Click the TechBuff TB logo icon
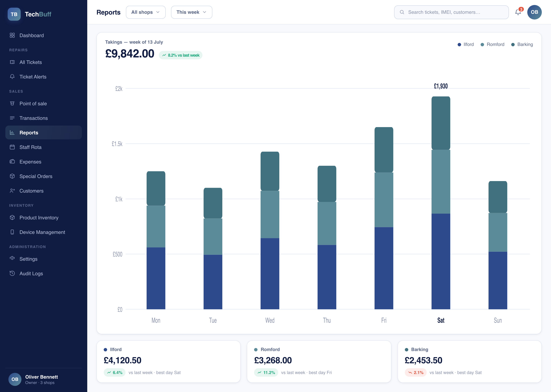 (14, 14)
